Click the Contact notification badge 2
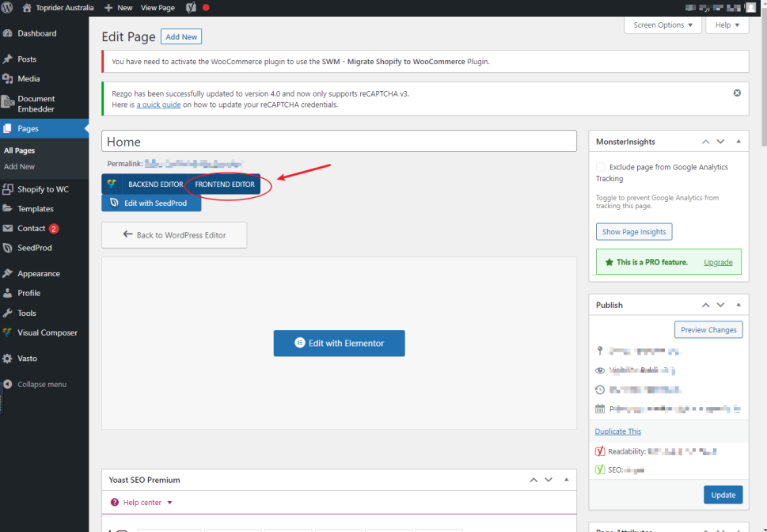Viewport: 767px width, 532px height. click(54, 229)
